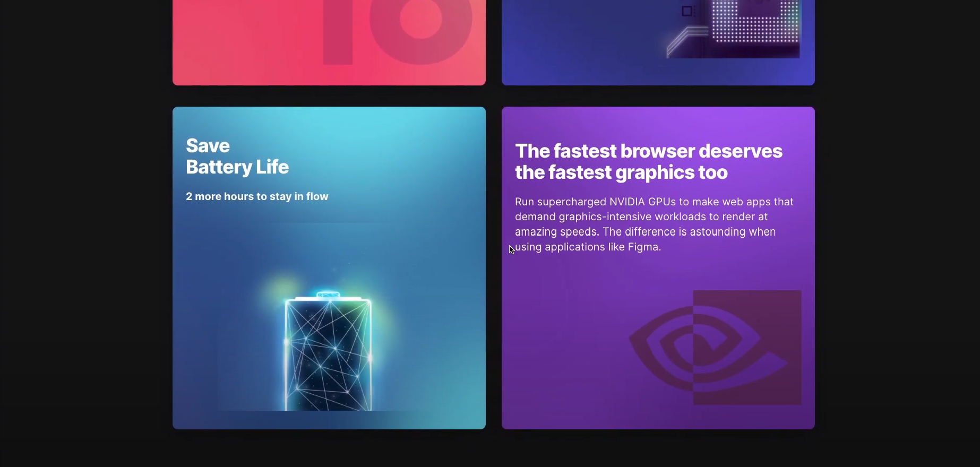Click the chip circuit illustration in blue card

tap(733, 29)
